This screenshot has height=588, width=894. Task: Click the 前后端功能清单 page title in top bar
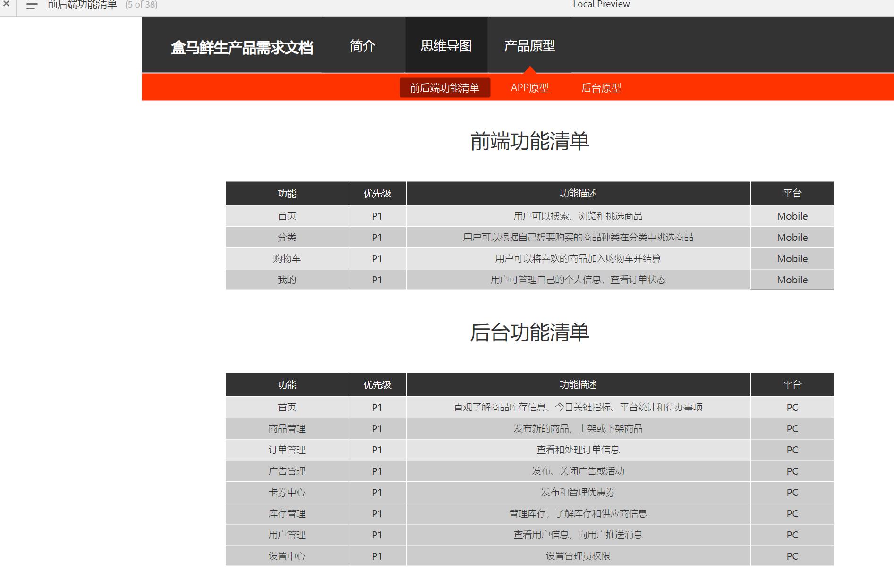tap(82, 4)
